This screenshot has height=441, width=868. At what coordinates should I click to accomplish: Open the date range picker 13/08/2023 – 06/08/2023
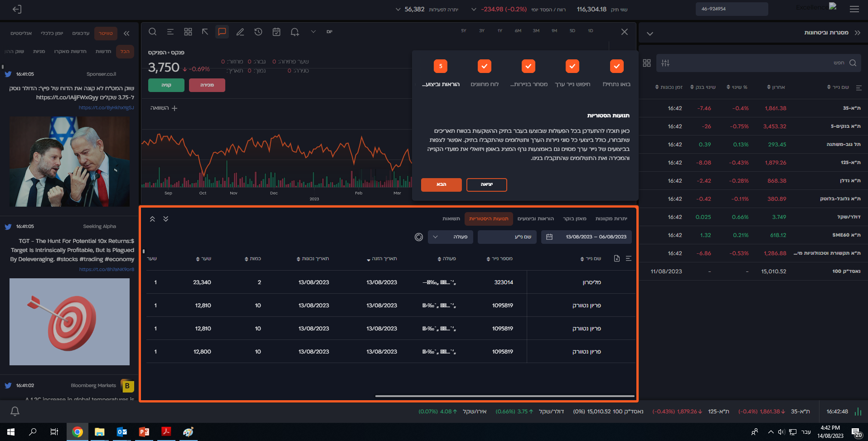tap(587, 237)
